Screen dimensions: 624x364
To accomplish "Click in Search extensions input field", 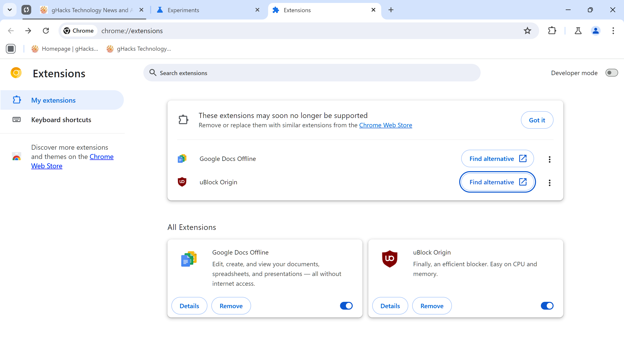I will click(312, 73).
